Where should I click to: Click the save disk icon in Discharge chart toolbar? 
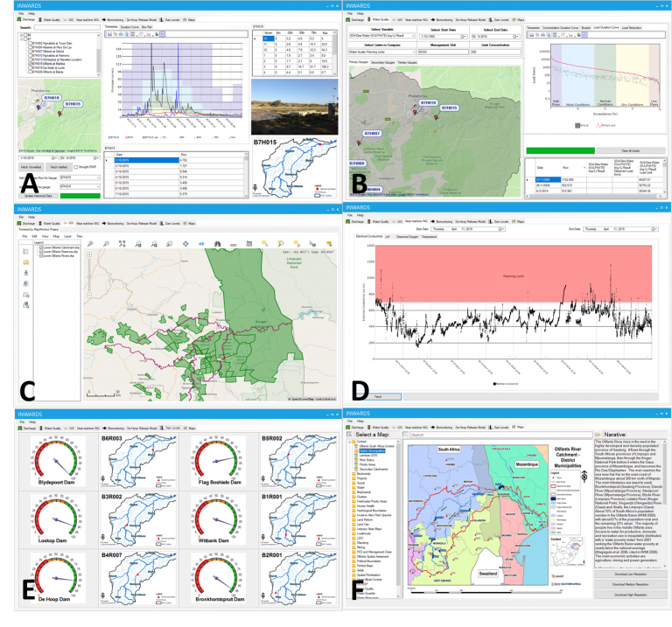(x=109, y=34)
